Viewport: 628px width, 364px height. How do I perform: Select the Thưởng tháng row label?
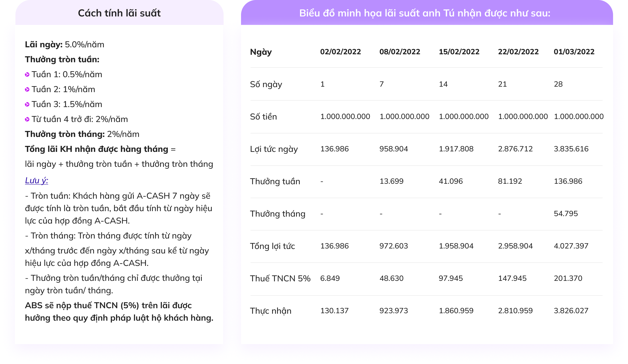coord(278,214)
